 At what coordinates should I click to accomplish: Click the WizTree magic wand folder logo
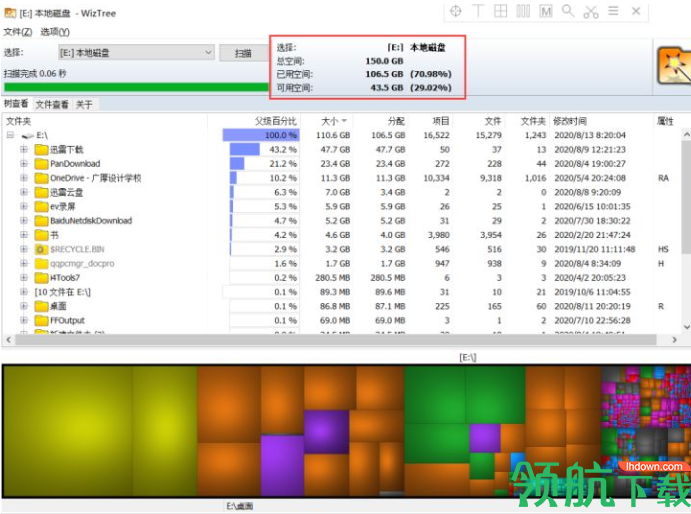(x=673, y=66)
